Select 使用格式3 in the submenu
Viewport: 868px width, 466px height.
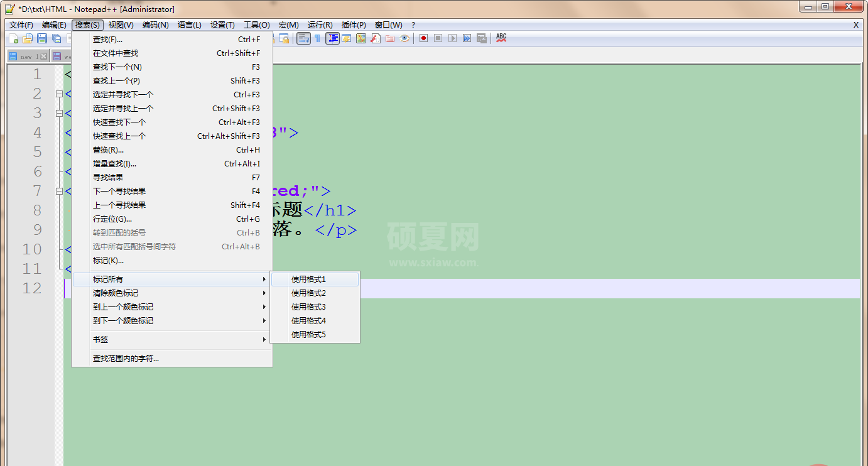[x=315, y=307]
